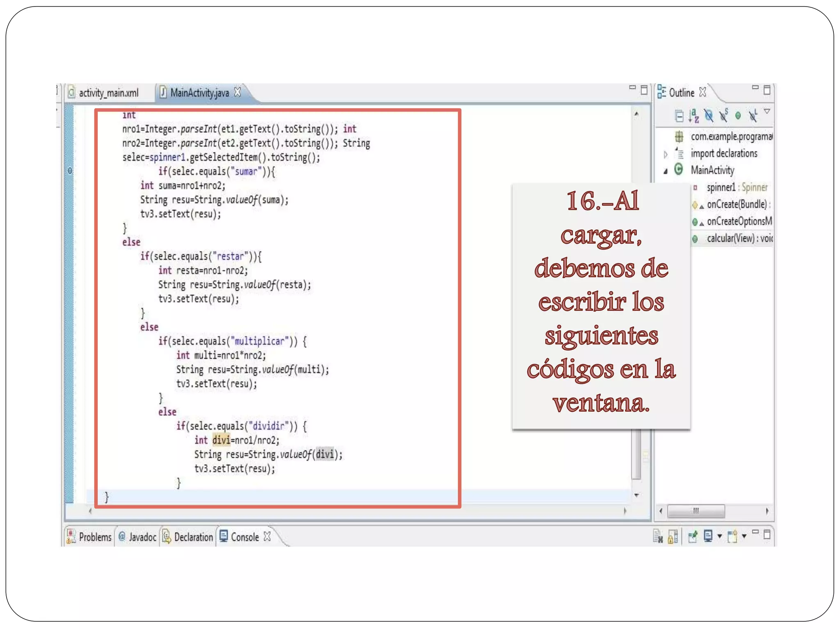Click blue marker in editor left ruler
Viewport: 840px width, 630px height.
[x=70, y=171]
